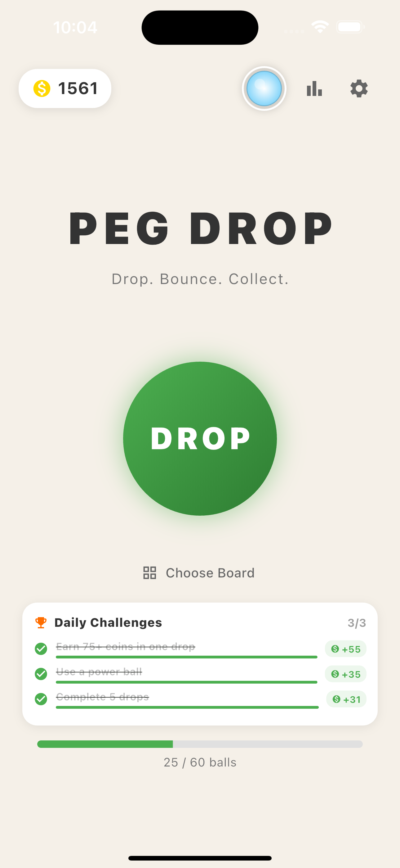Tap the Daily Challenges heading

click(108, 622)
